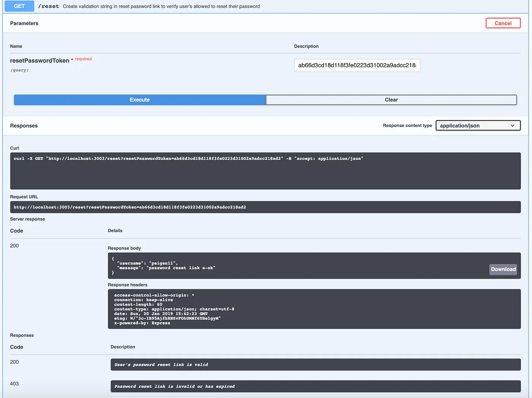Focus the resetPasswordToken input field

pyautogui.click(x=357, y=65)
